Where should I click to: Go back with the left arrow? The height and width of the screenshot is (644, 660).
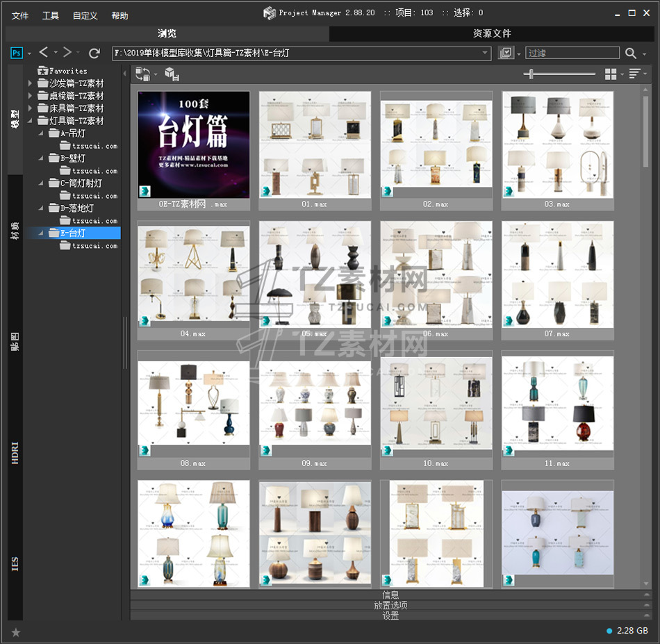click(44, 53)
